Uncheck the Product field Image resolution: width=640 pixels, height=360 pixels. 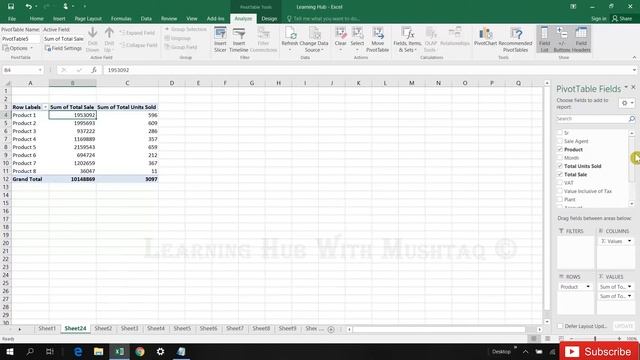[560, 149]
